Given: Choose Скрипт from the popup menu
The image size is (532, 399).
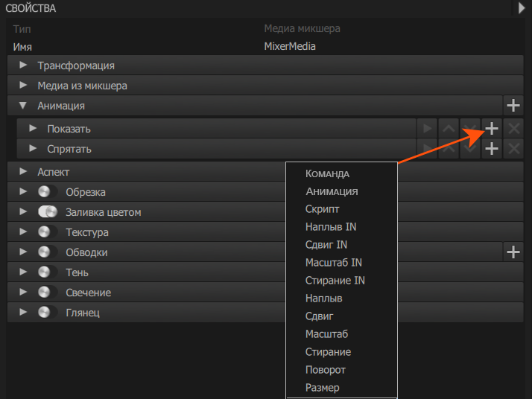Looking at the screenshot, I should pyautogui.click(x=323, y=209).
